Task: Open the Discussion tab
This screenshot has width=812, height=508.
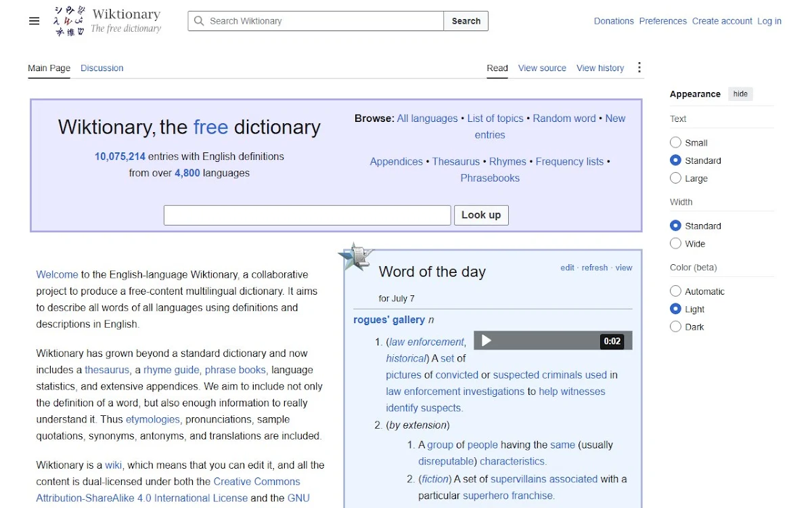Action: coord(102,68)
